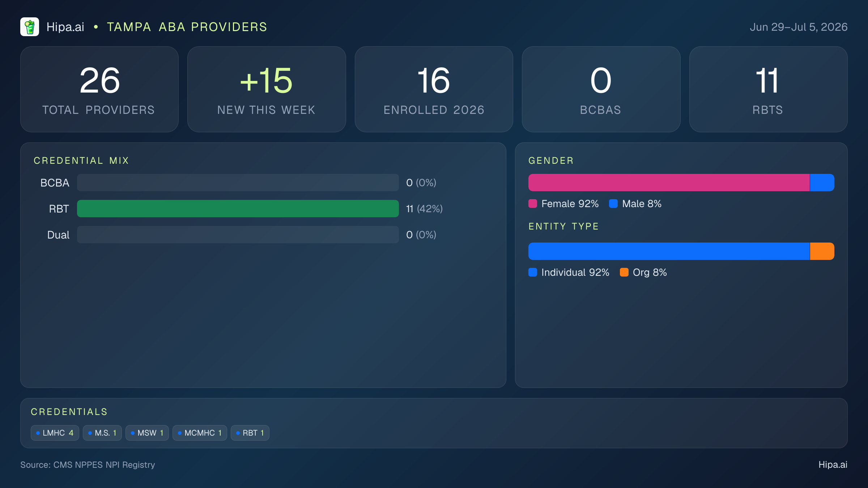The image size is (868, 488).
Task: Select the Enrolled 2026 stat card
Action: pyautogui.click(x=434, y=89)
